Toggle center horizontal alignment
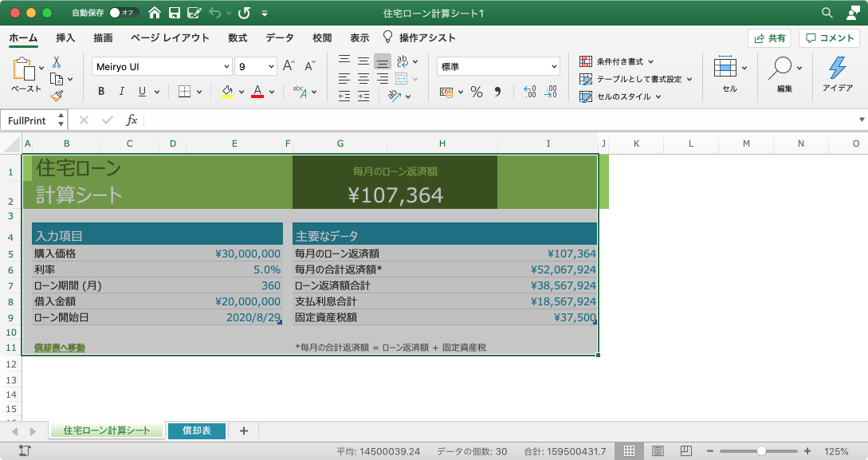Viewport: 868px width, 460px height. coord(363,79)
